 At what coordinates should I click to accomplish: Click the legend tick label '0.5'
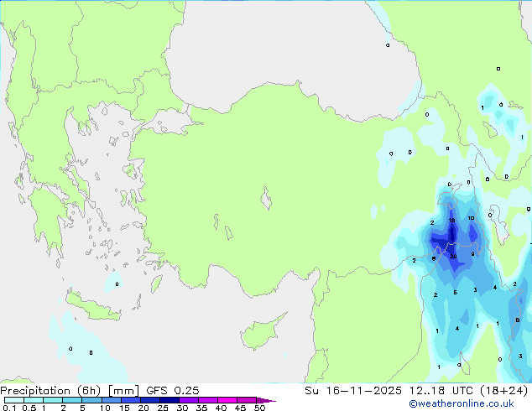(29, 408)
